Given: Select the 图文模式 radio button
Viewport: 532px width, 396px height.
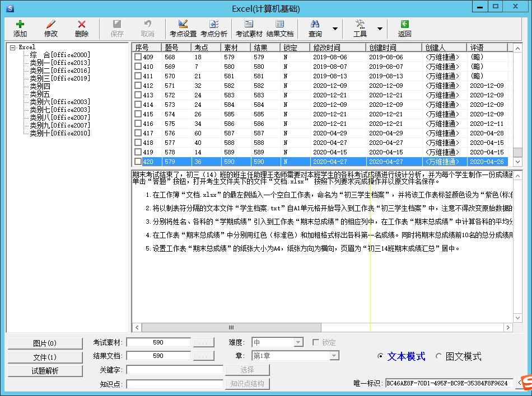Looking at the screenshot, I should tap(438, 356).
